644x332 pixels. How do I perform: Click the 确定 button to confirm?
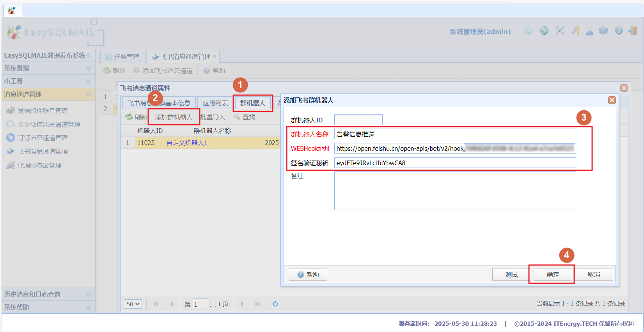coord(552,274)
